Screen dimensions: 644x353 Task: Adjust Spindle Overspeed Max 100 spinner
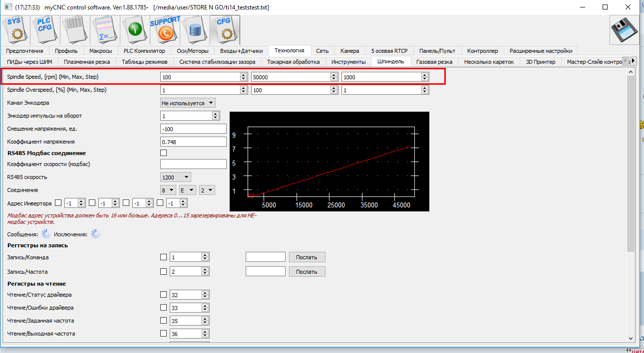pos(334,90)
